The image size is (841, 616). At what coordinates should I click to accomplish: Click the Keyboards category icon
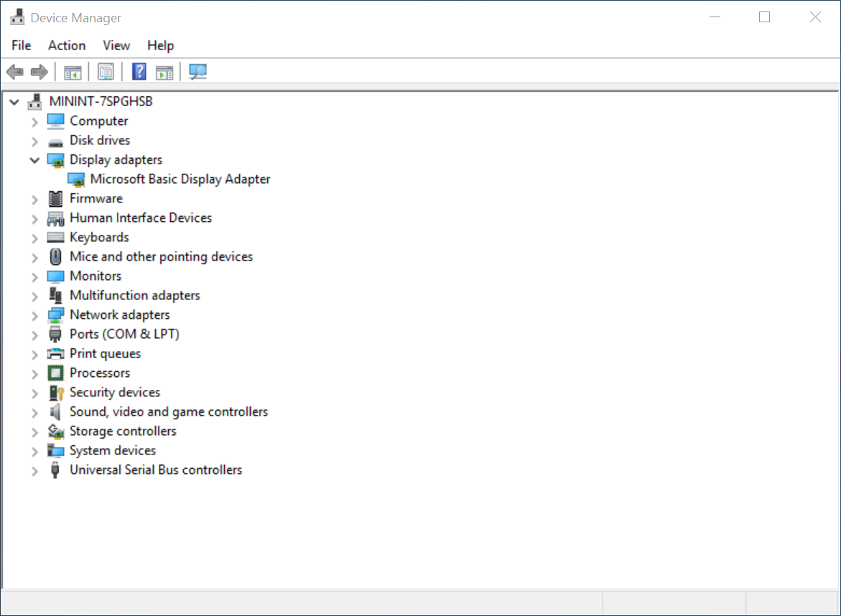tap(56, 238)
